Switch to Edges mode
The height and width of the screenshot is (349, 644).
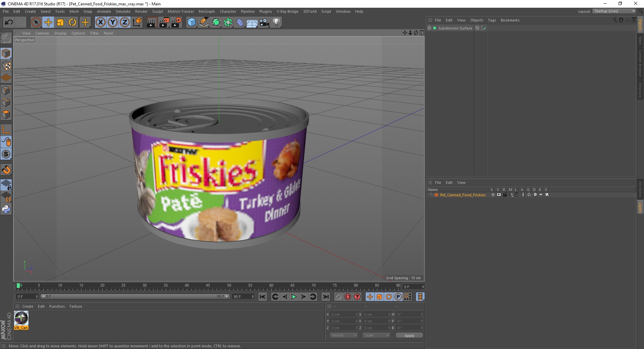(6, 102)
